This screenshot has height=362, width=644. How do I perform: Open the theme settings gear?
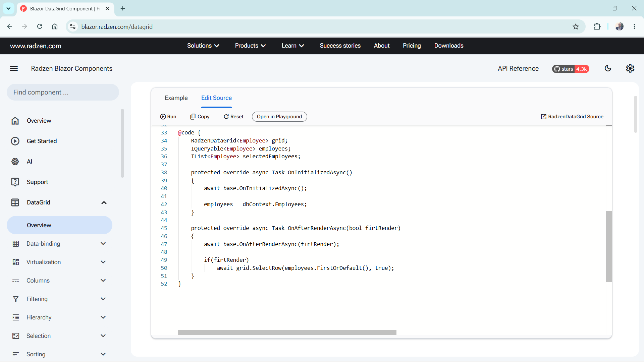pos(630,68)
